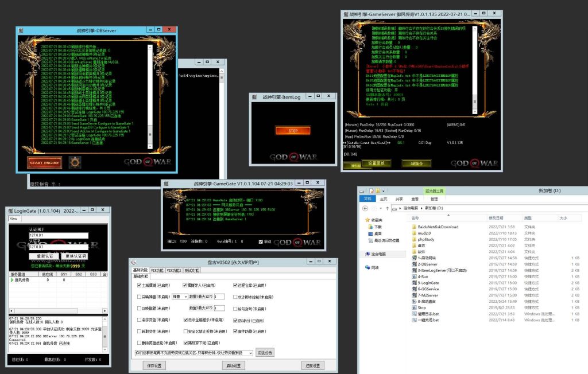588x374 pixels.
Task: Click the 2-DBServer shortcut icon
Action: click(414, 264)
